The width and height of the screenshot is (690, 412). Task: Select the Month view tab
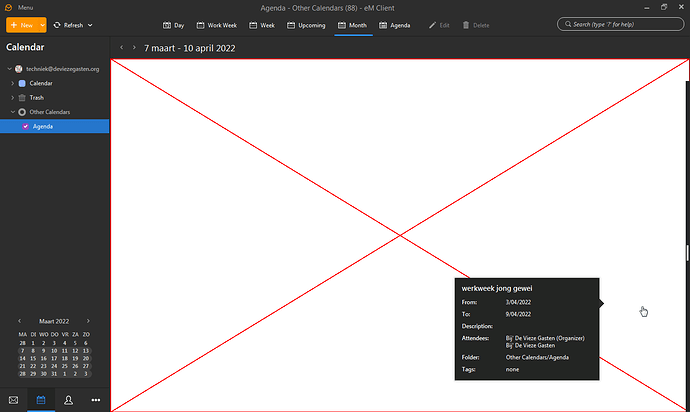click(x=352, y=25)
